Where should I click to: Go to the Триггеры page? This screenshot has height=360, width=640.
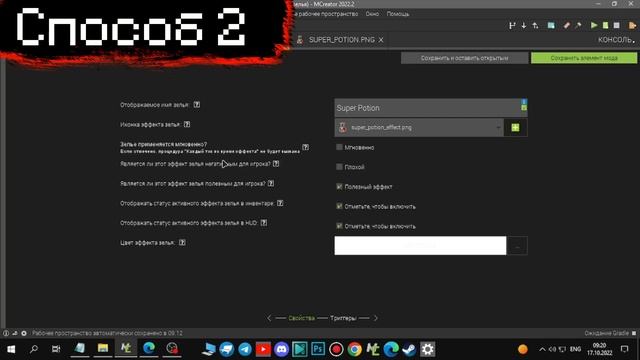click(x=343, y=318)
